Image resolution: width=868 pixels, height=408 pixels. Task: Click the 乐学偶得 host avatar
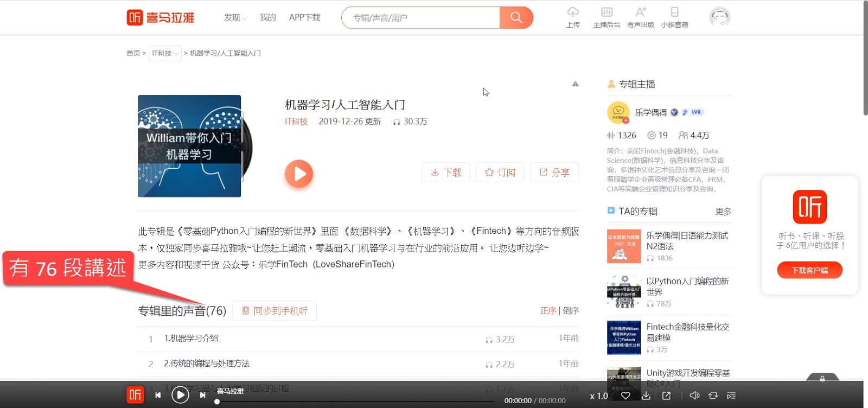pyautogui.click(x=618, y=112)
